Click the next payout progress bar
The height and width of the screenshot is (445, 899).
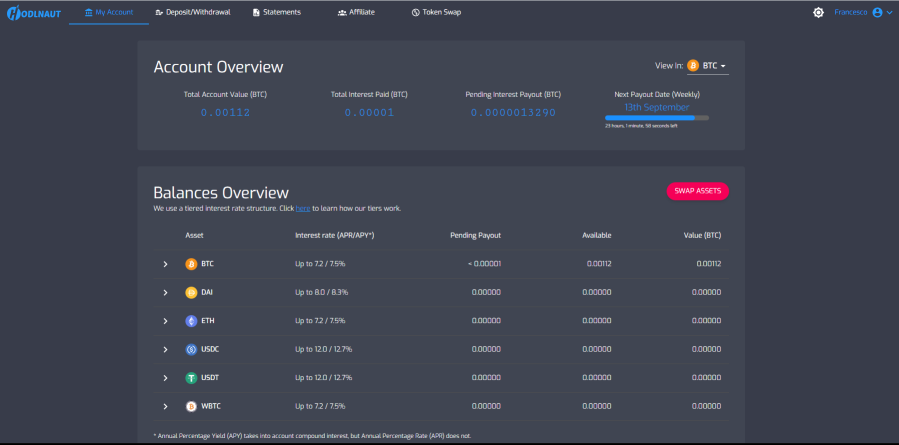657,118
